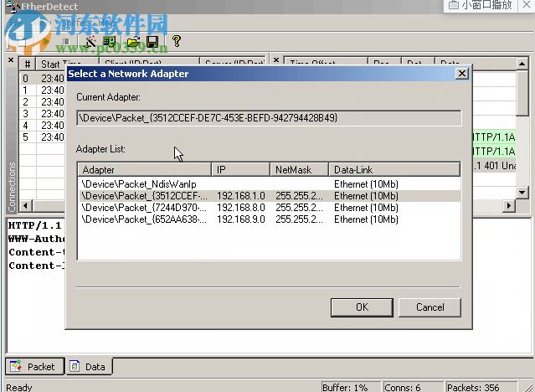Click the filter wand toolbar icon
This screenshot has height=392, width=535.
pyautogui.click(x=90, y=42)
